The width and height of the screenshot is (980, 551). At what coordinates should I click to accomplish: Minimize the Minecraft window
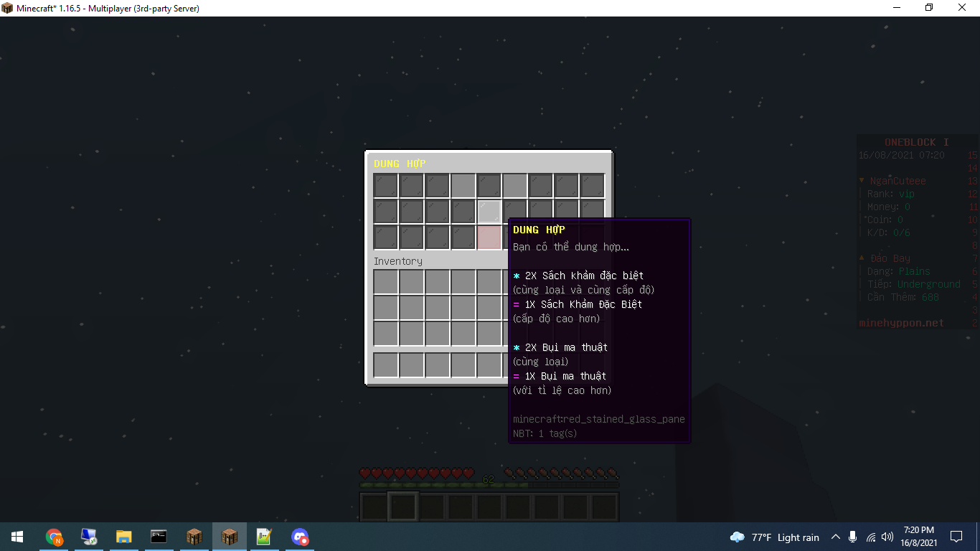click(x=897, y=8)
